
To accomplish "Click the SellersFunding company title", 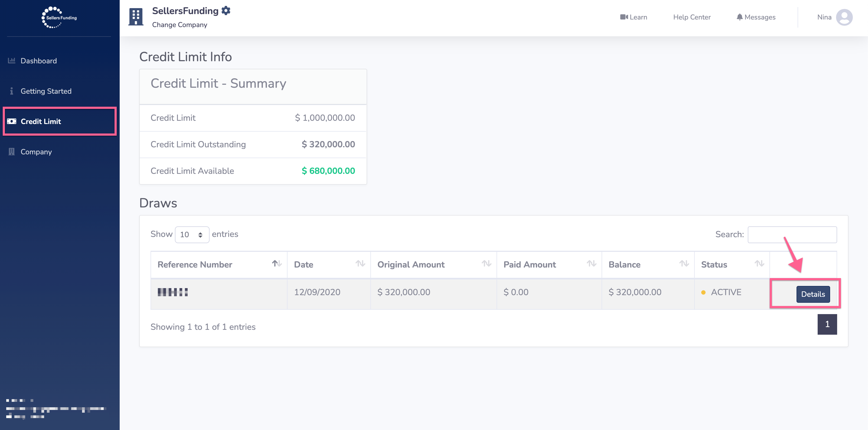I will click(x=185, y=11).
